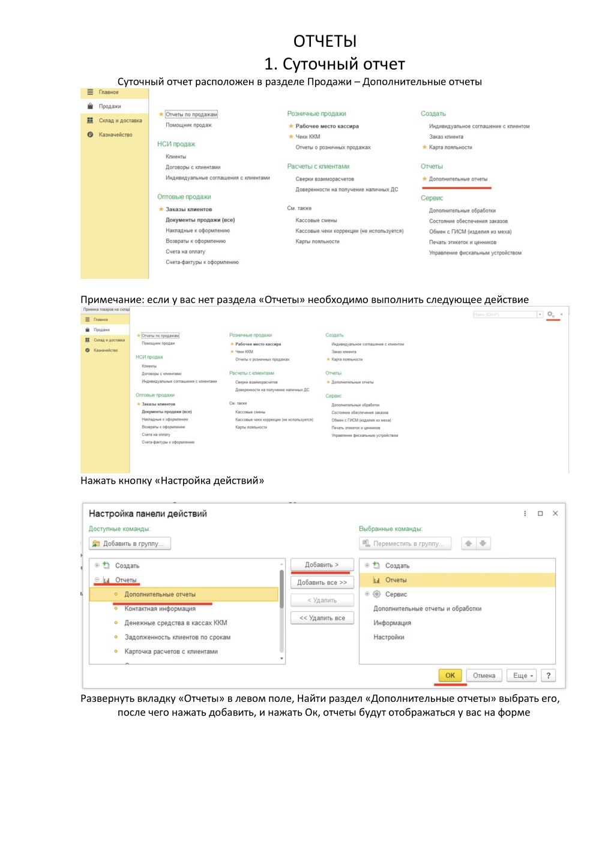614x868 pixels.
Task: Open Кассовые смены in top screenshot
Action: pyautogui.click(x=316, y=220)
